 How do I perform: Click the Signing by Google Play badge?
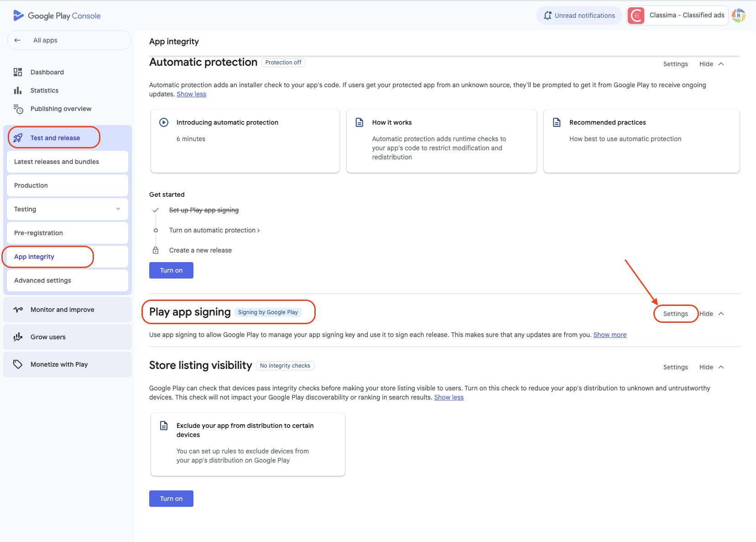[x=268, y=312]
